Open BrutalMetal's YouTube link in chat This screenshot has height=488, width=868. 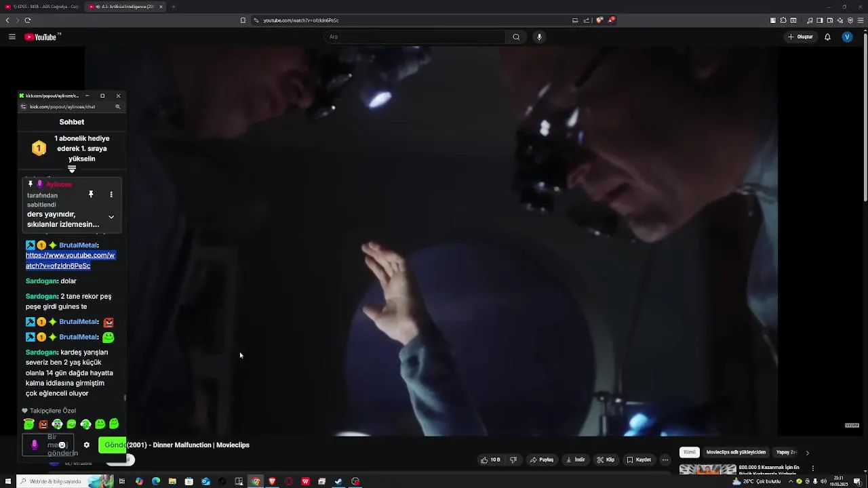tap(70, 260)
